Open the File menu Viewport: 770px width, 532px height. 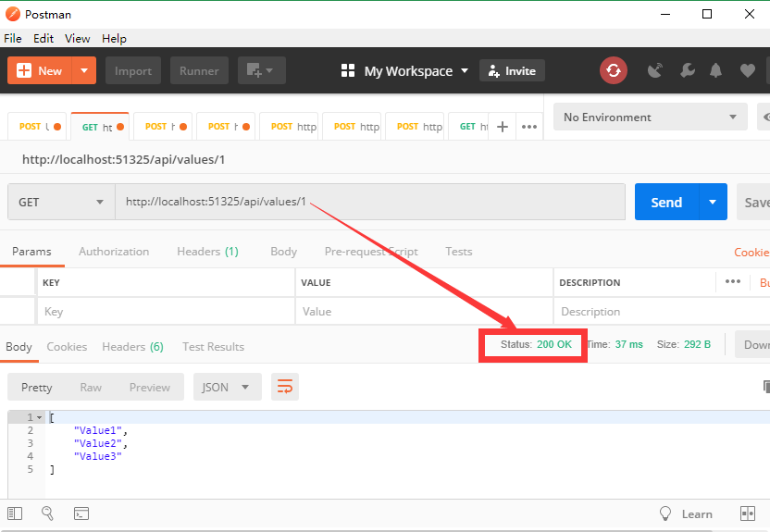tap(13, 38)
